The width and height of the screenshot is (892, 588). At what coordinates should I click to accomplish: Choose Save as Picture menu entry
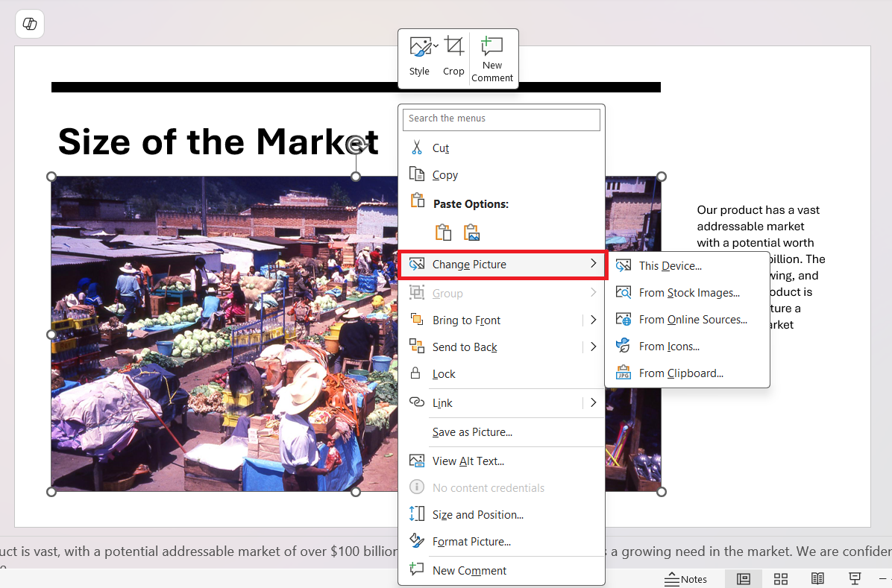501,431
